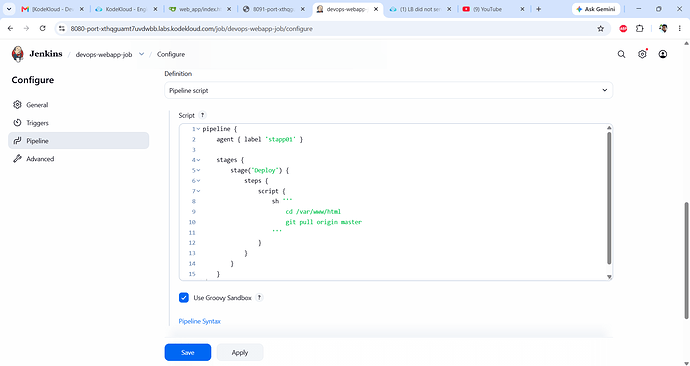
Task: Click devops-webapp-job breadcrumb link
Action: [104, 54]
